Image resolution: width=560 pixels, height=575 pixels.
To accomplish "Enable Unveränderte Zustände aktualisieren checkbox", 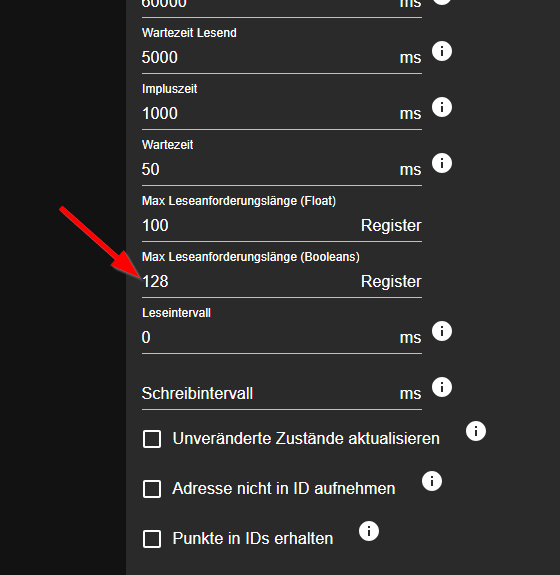I will pyautogui.click(x=152, y=439).
